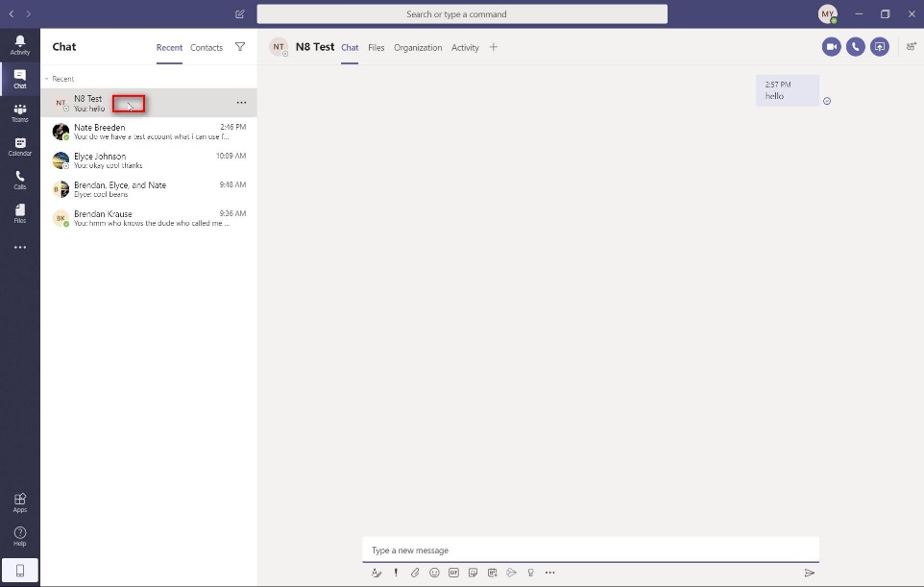Click the N8 Test conversation title
Image resolution: width=924 pixels, height=587 pixels.
(315, 46)
